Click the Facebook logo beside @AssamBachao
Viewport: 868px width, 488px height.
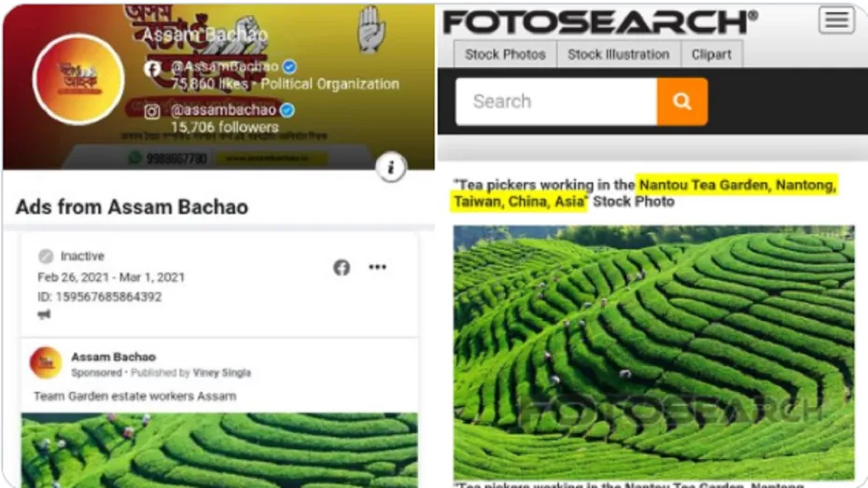(153, 68)
